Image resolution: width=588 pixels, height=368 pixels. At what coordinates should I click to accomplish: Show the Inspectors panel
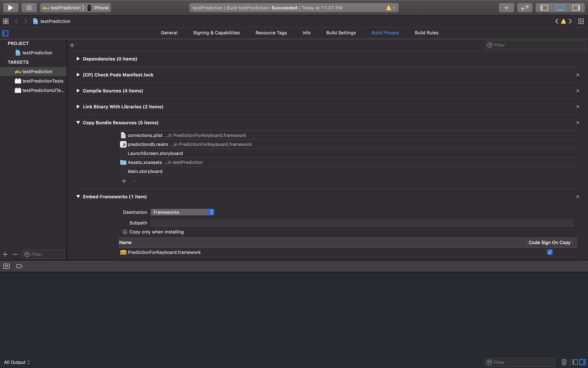tap(576, 8)
